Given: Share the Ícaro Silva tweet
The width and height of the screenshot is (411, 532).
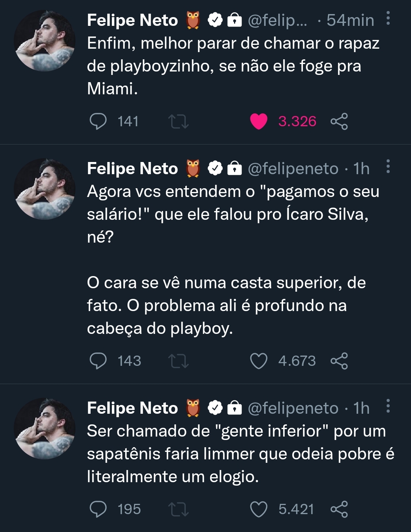Looking at the screenshot, I should point(339,361).
